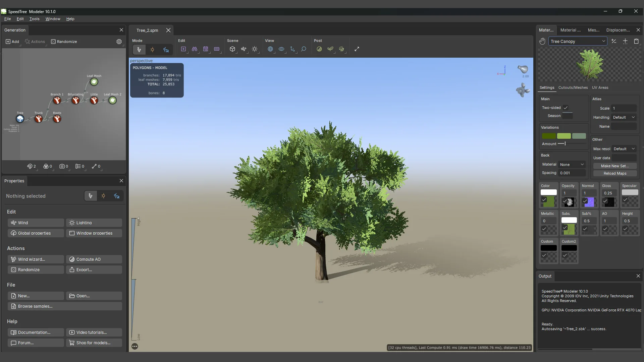Screen dimensions: 644x362
Task: Open the Atlas Handling dropdown
Action: [624, 117]
